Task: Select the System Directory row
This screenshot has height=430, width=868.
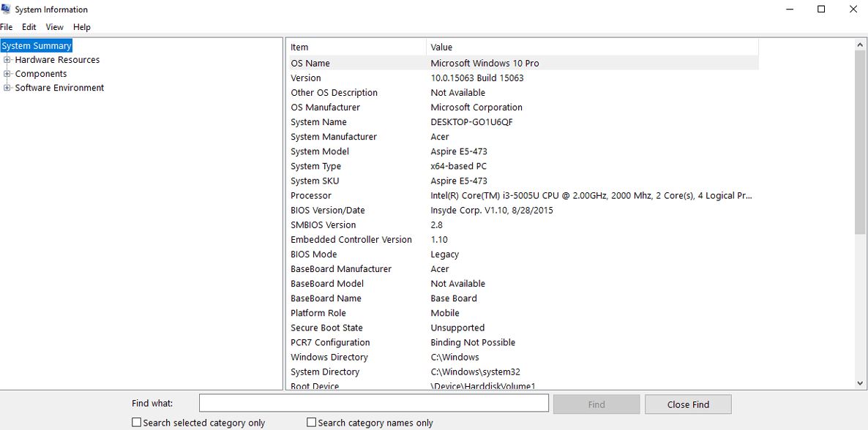Action: 523,372
